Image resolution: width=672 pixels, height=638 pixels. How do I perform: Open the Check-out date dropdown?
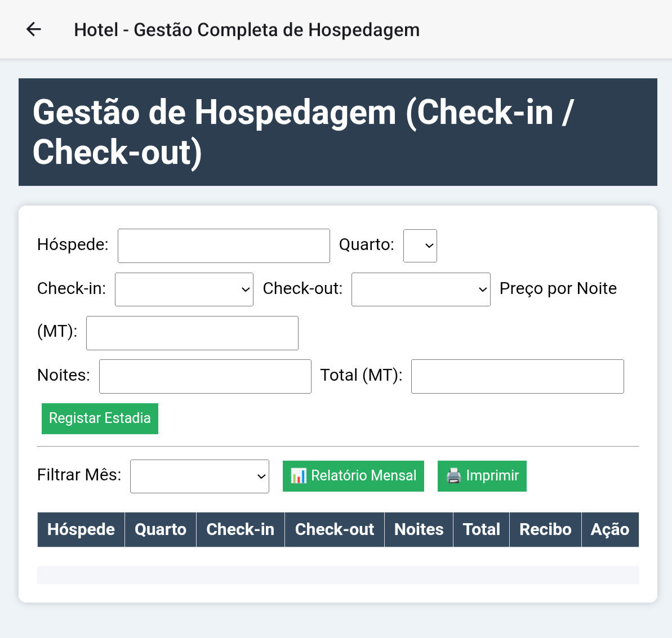point(421,289)
